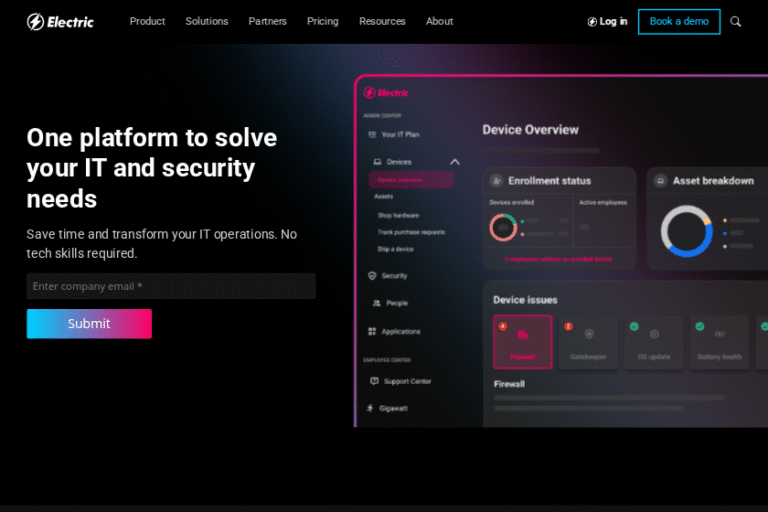Click the Electric logo in header
Image resolution: width=768 pixels, height=512 pixels.
pyautogui.click(x=60, y=21)
